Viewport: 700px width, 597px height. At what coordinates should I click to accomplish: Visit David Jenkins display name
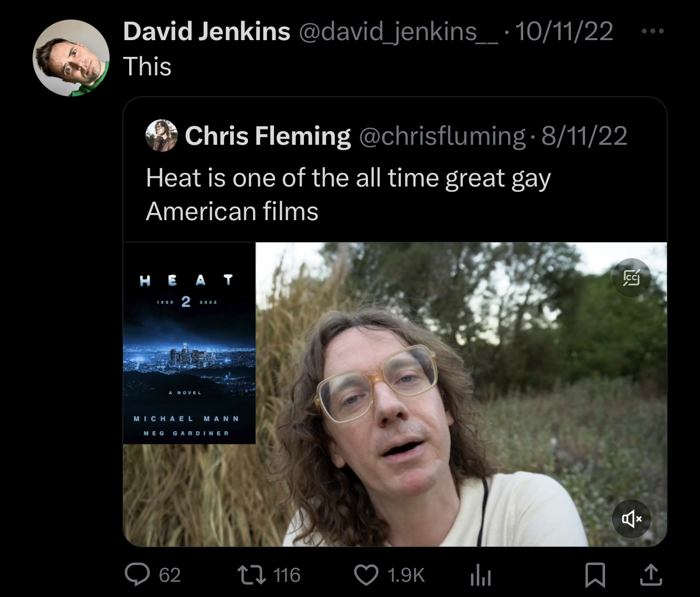(207, 31)
